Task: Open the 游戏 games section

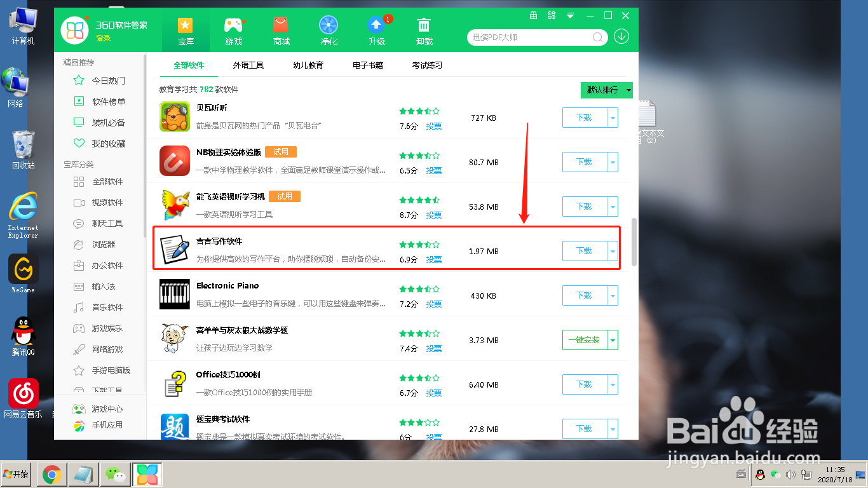Action: (234, 30)
